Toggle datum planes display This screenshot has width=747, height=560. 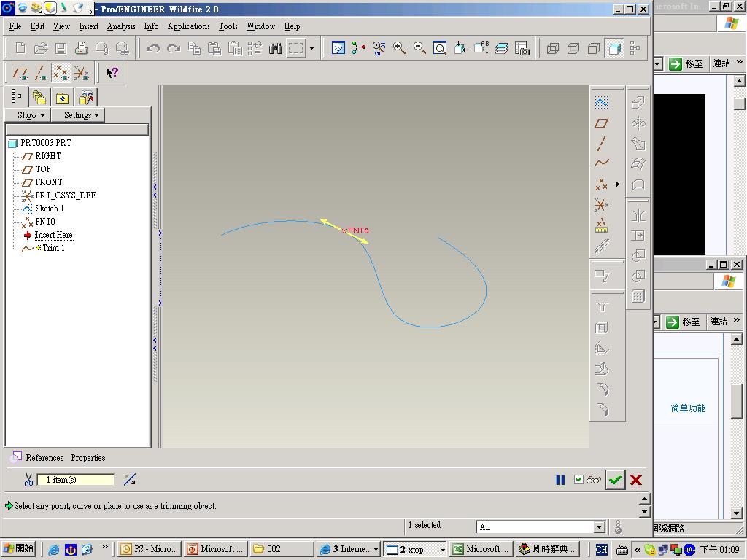[x=20, y=73]
